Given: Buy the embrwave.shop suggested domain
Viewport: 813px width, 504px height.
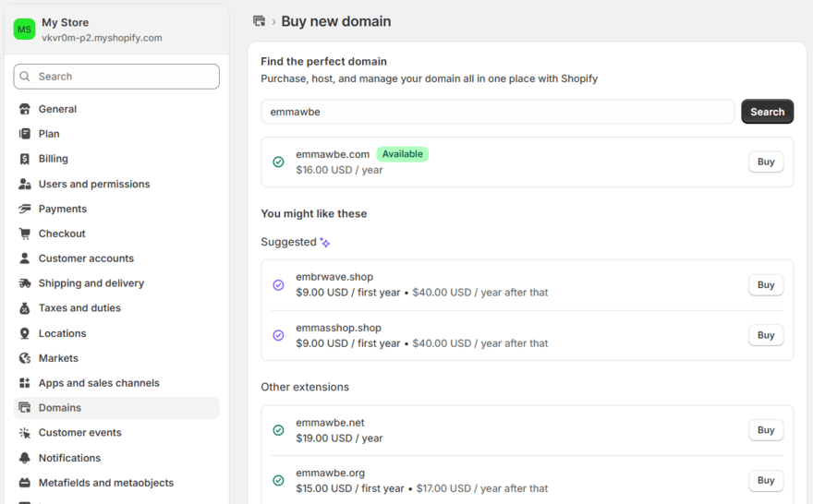Looking at the screenshot, I should [765, 285].
